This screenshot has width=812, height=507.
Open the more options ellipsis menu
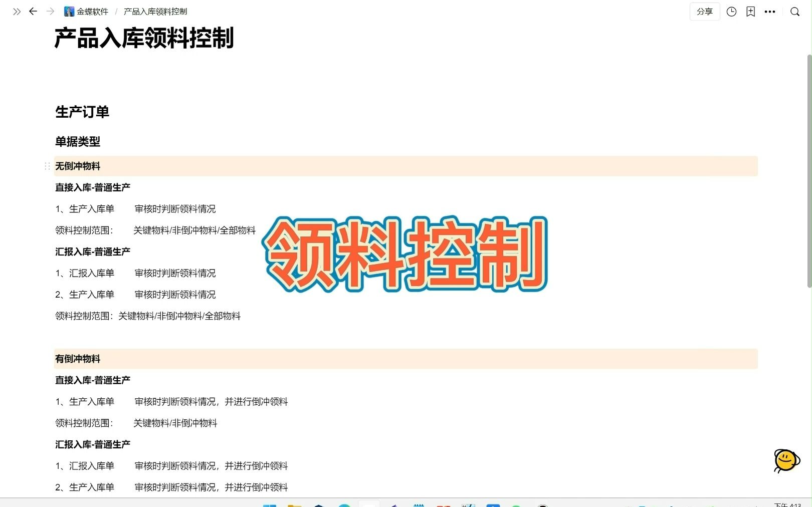coord(770,12)
